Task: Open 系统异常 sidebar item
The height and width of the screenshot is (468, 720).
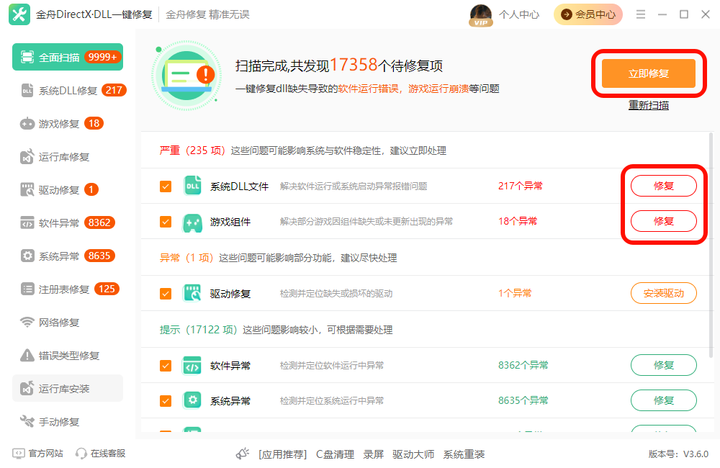Action: (x=68, y=256)
